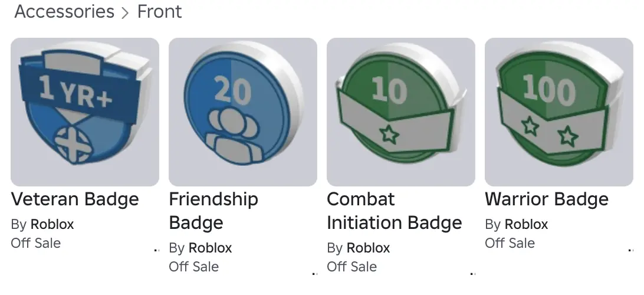
Task: Open the Veteran Badge 1 YR+ thumbnail
Action: tap(85, 112)
